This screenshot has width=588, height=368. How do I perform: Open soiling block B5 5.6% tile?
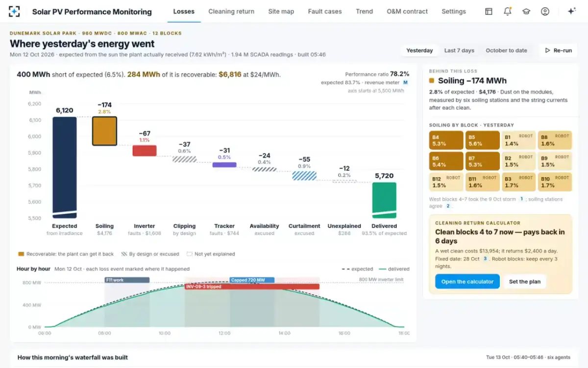click(x=482, y=140)
